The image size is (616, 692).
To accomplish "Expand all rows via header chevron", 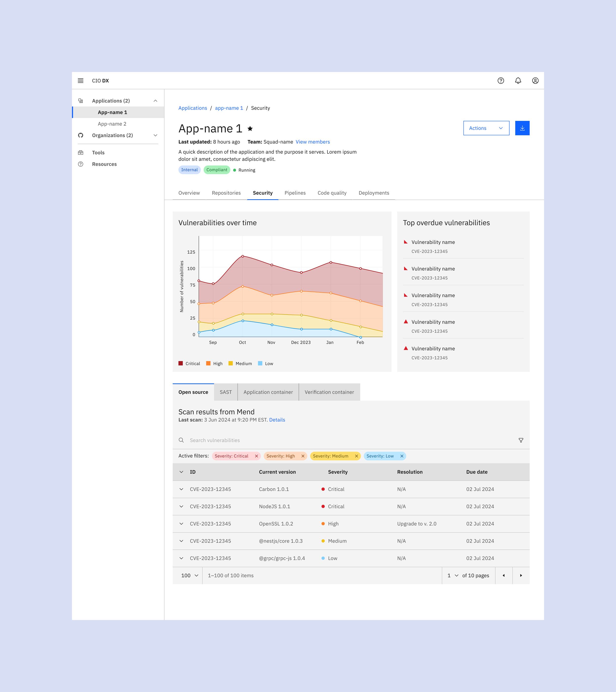I will point(181,472).
